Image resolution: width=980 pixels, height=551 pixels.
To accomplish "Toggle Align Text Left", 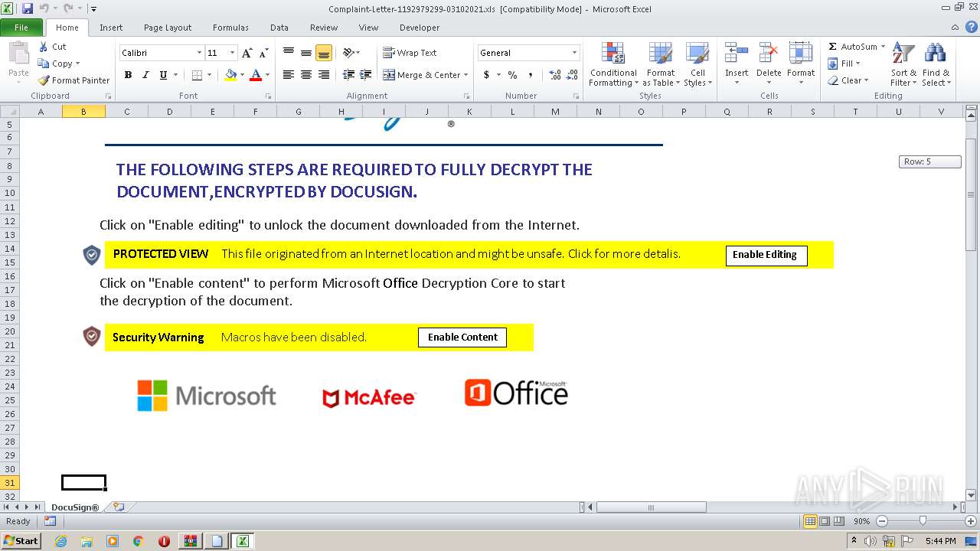I will click(x=289, y=75).
